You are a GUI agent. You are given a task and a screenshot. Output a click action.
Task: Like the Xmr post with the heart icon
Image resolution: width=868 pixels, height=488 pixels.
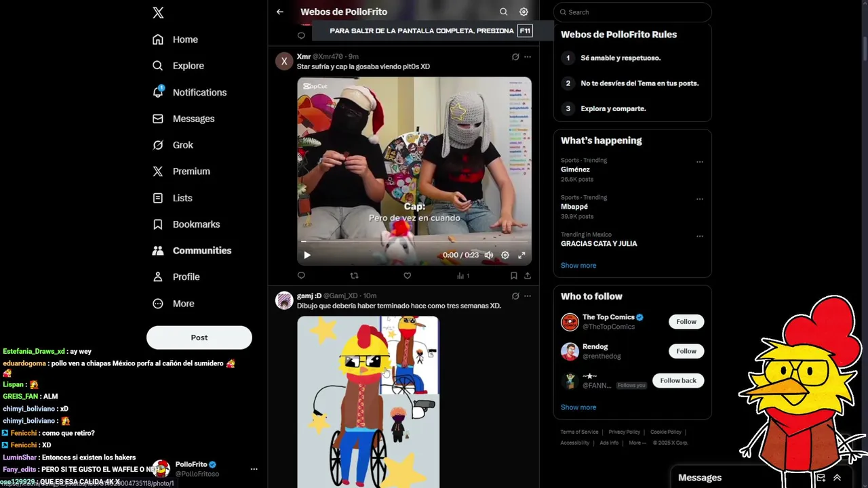[x=407, y=276]
